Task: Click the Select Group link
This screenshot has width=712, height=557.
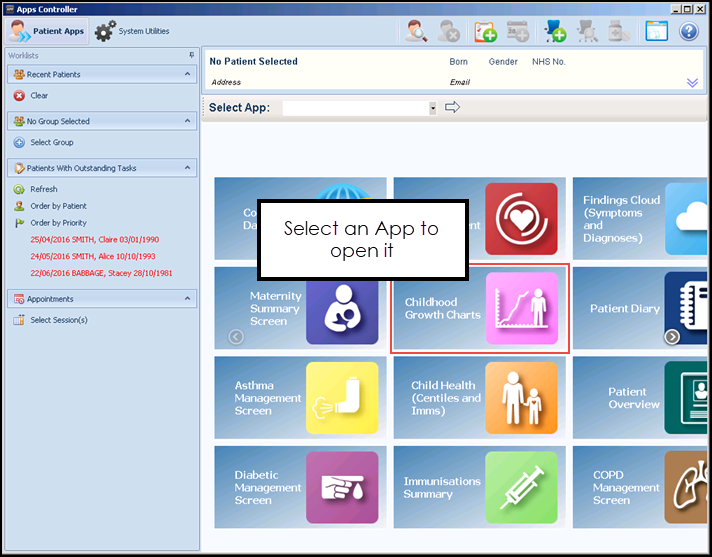Action: [x=52, y=142]
